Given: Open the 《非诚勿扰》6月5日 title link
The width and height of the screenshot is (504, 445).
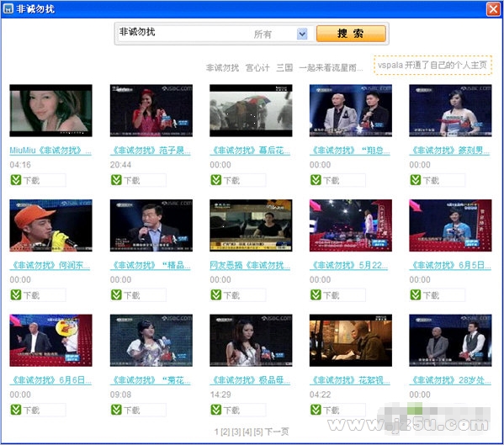Looking at the screenshot, I should pos(450,265).
